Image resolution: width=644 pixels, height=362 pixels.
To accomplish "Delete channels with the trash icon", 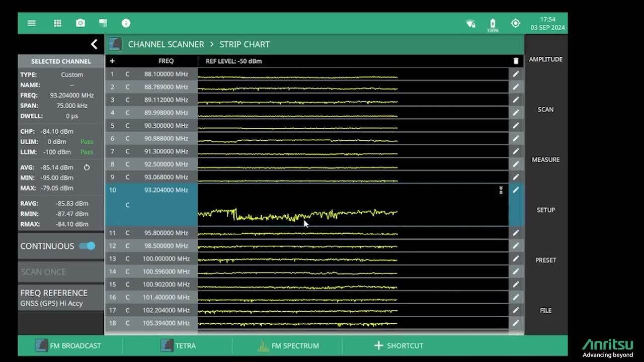I will [x=516, y=61].
